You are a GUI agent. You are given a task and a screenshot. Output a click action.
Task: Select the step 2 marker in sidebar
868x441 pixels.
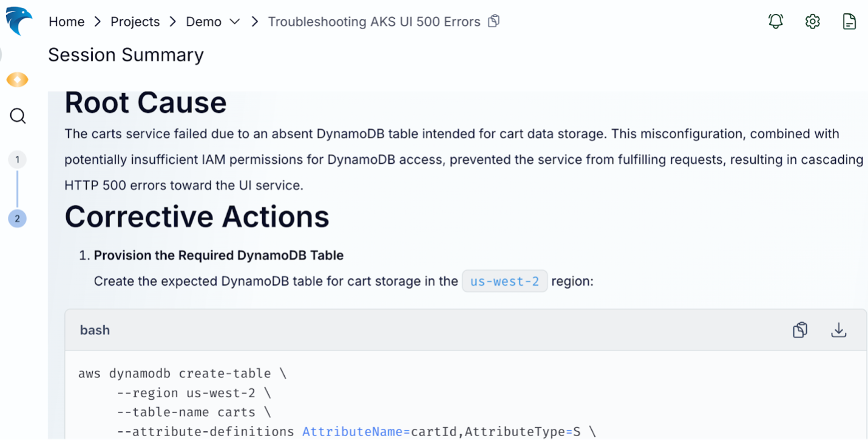(x=17, y=218)
